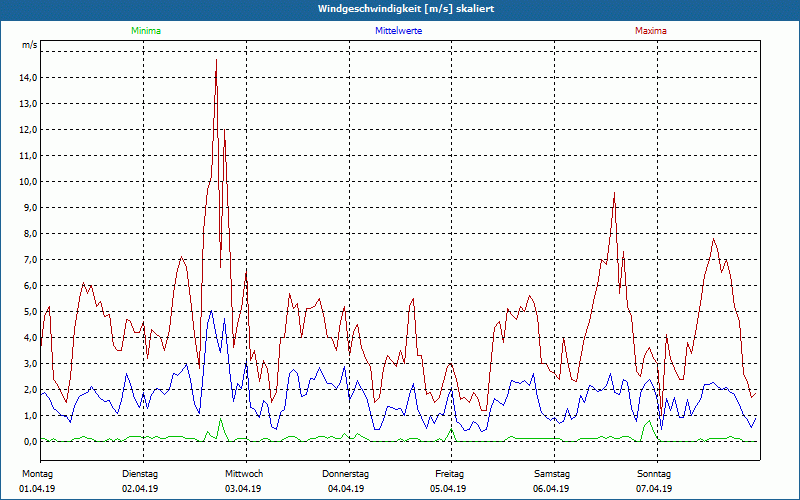Select the 01.04.19 date label

pos(37,489)
